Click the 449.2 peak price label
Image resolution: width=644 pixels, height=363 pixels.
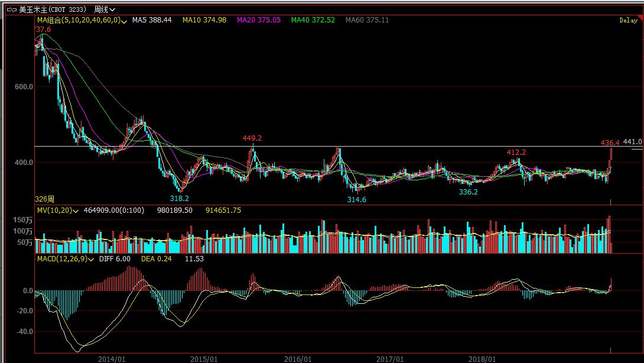[x=252, y=138]
